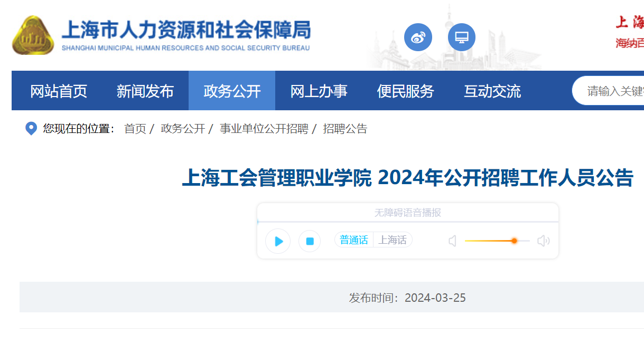Click the loud speaker volume icon
The width and height of the screenshot is (644, 344).
tap(544, 241)
